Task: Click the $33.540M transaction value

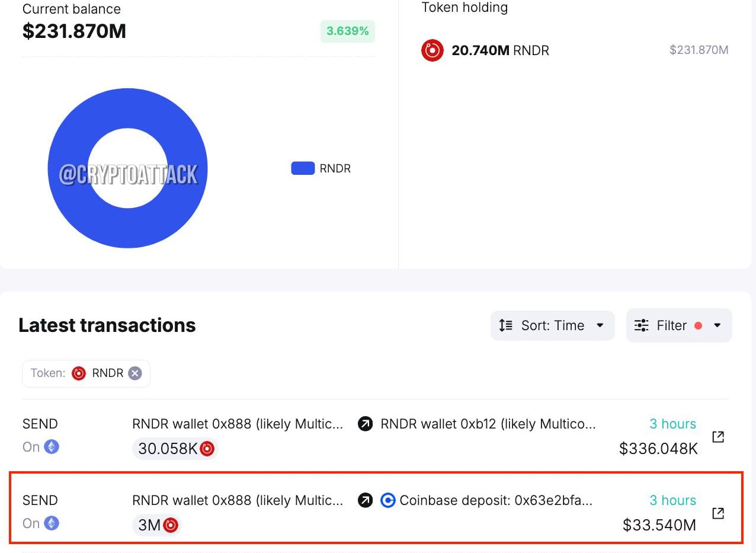Action: click(x=659, y=525)
